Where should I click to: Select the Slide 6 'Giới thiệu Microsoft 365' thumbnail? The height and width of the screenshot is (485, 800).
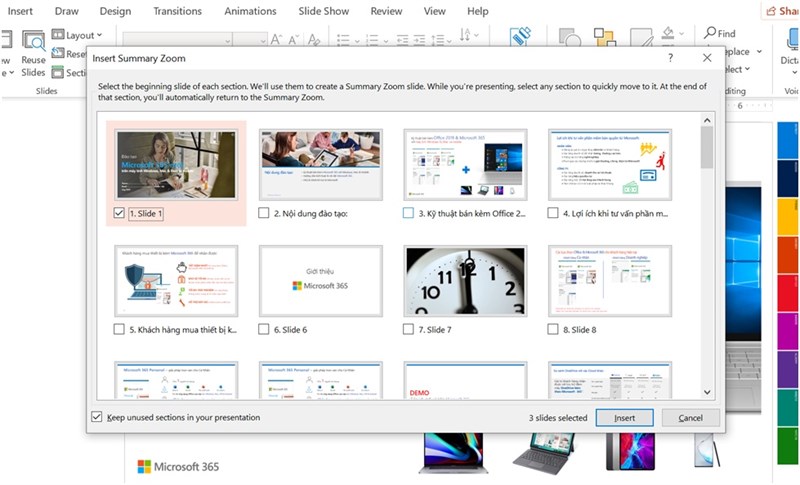[321, 280]
